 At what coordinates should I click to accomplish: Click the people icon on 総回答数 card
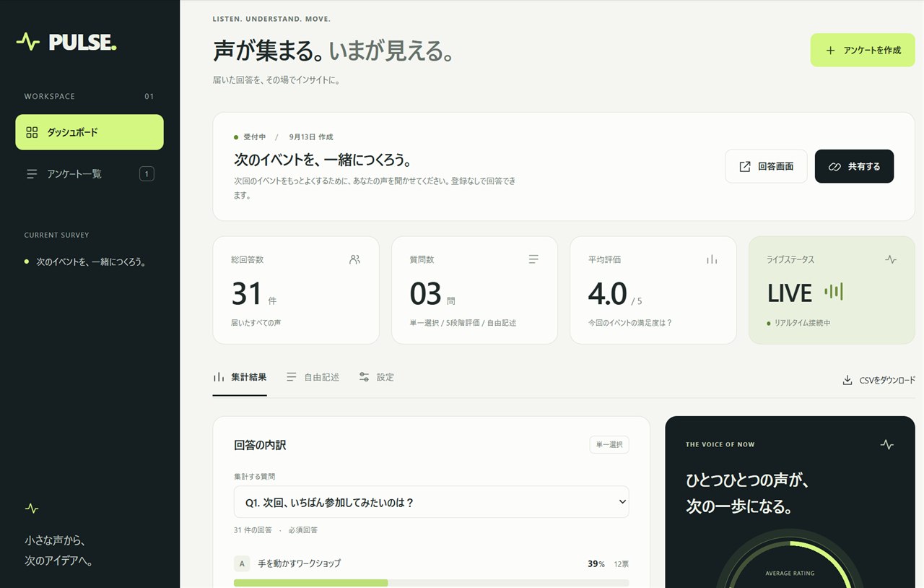click(x=354, y=259)
